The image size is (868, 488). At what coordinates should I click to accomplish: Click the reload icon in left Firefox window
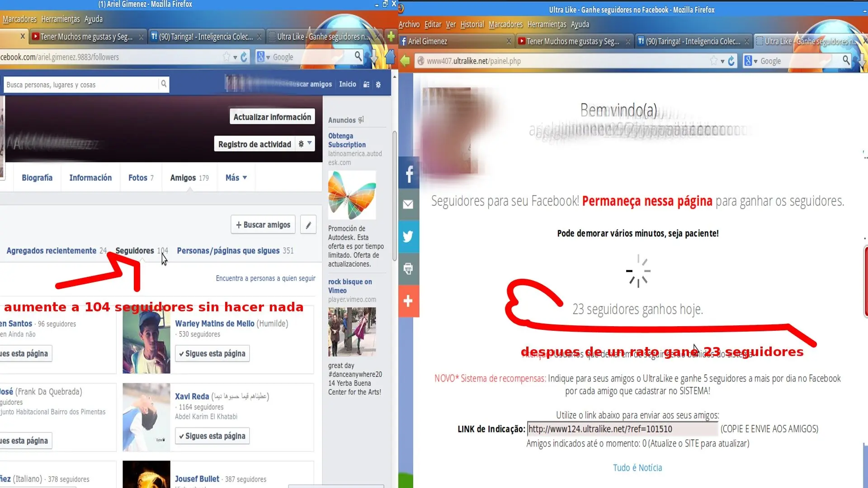(244, 57)
